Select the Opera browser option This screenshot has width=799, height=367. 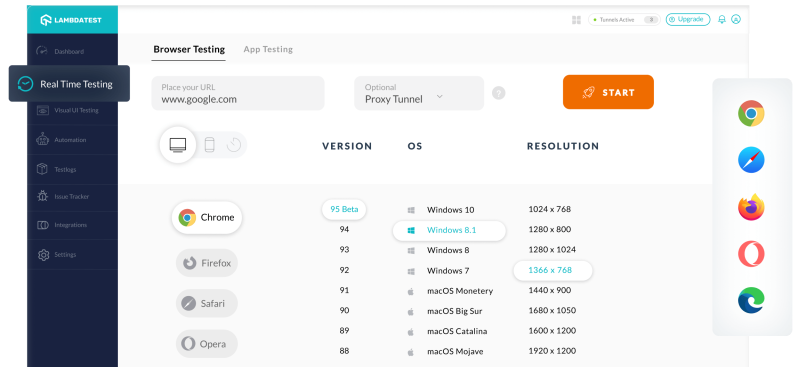click(207, 344)
